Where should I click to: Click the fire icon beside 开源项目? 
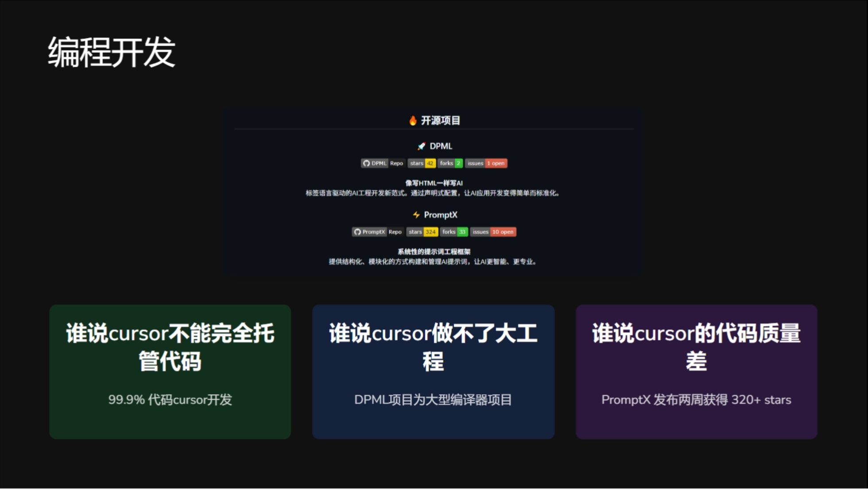pyautogui.click(x=413, y=120)
